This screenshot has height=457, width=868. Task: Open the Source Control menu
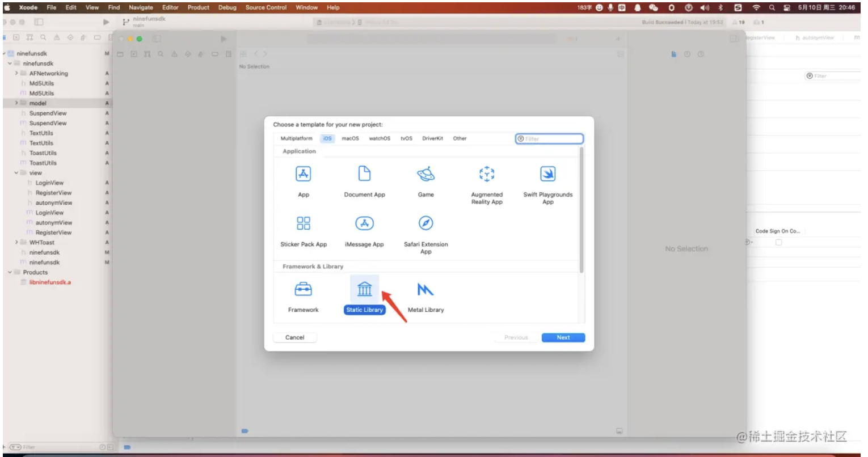coord(266,7)
